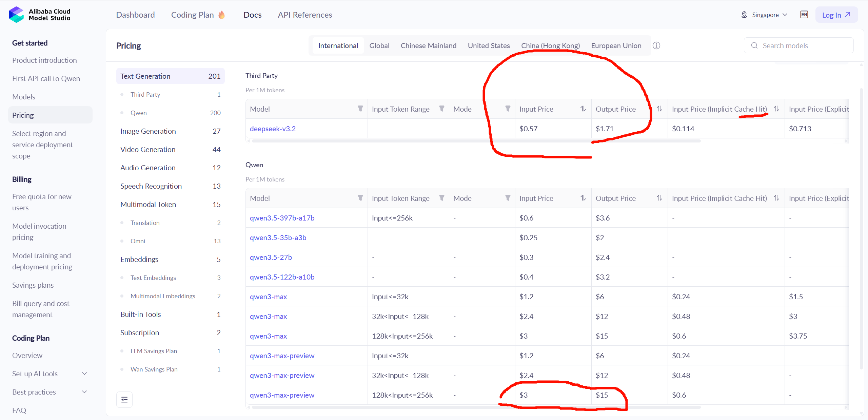868x420 pixels.
Task: Expand Set up AI tools section
Action: click(84, 374)
